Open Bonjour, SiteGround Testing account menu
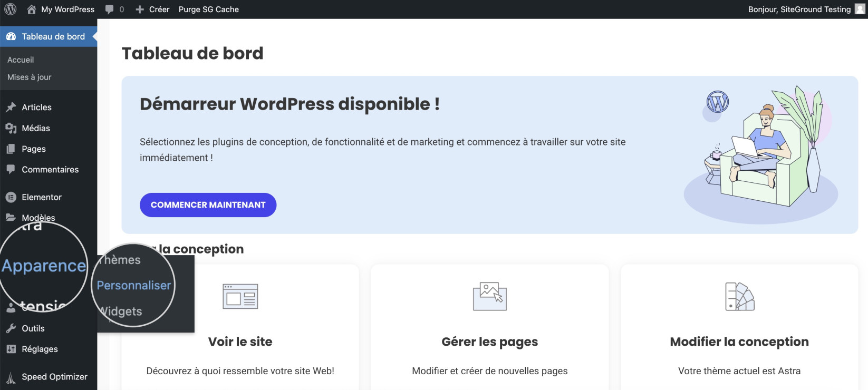This screenshot has height=390, width=868. [799, 9]
